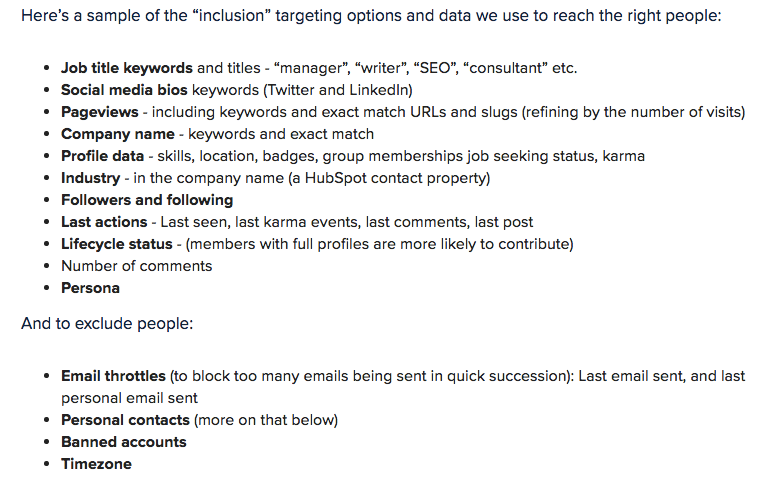Viewport: 772px width, 477px height.
Task: Click the 'Number of comments' list item
Action: click(136, 266)
